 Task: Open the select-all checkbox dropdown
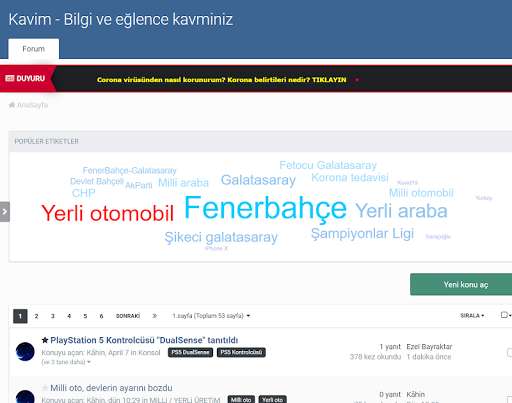coord(506,315)
